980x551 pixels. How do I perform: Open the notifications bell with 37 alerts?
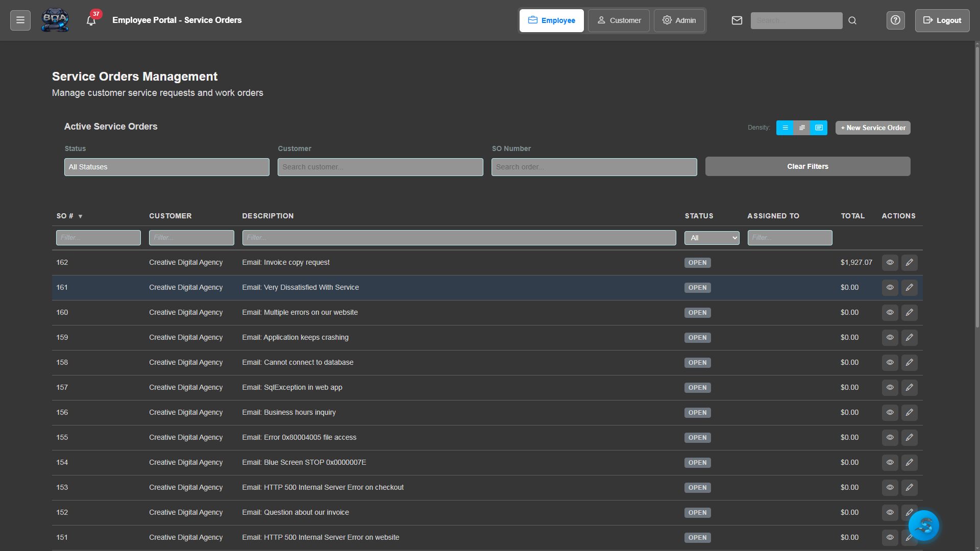tap(91, 21)
